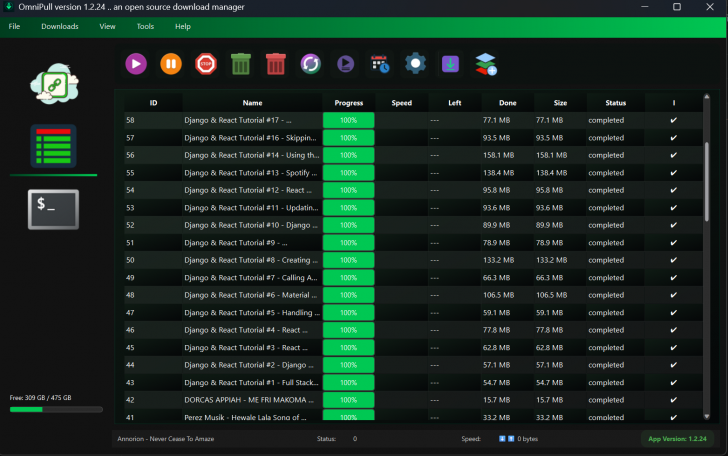Image resolution: width=728 pixels, height=456 pixels.
Task: Open settings via the gear icon
Action: coord(416,64)
